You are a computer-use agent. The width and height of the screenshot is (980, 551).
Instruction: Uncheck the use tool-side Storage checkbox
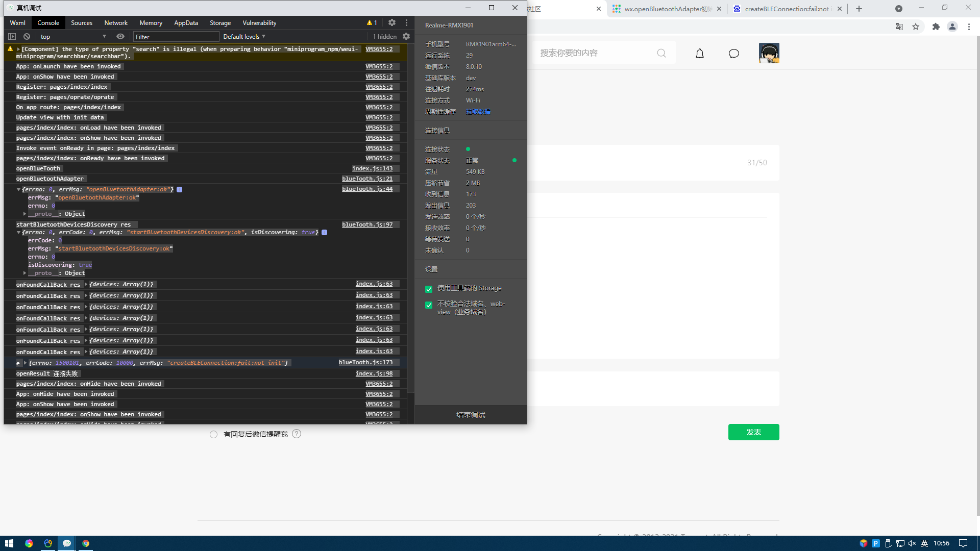point(429,289)
